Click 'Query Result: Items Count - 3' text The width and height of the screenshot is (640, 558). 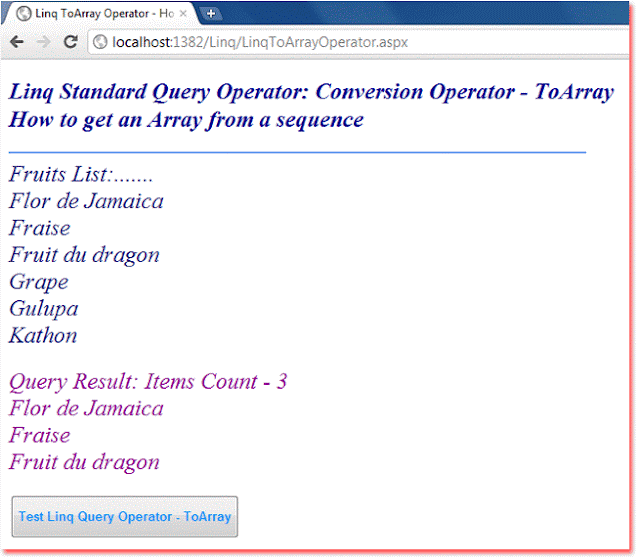pos(148,382)
